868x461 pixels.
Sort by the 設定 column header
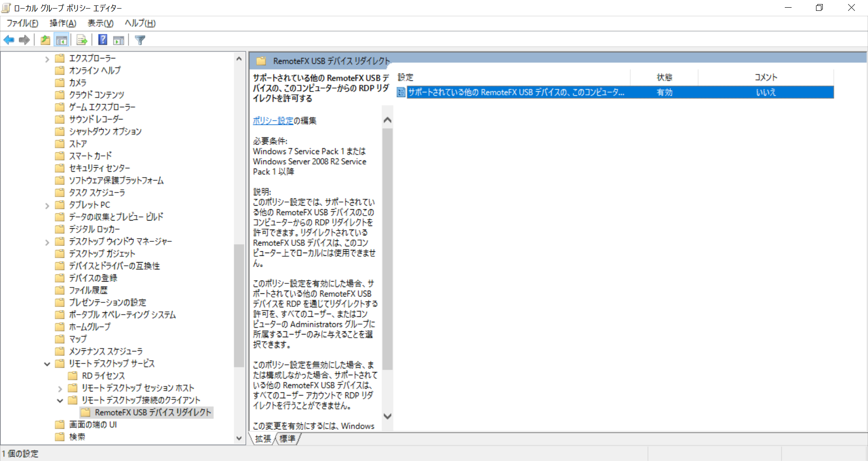[513, 77]
